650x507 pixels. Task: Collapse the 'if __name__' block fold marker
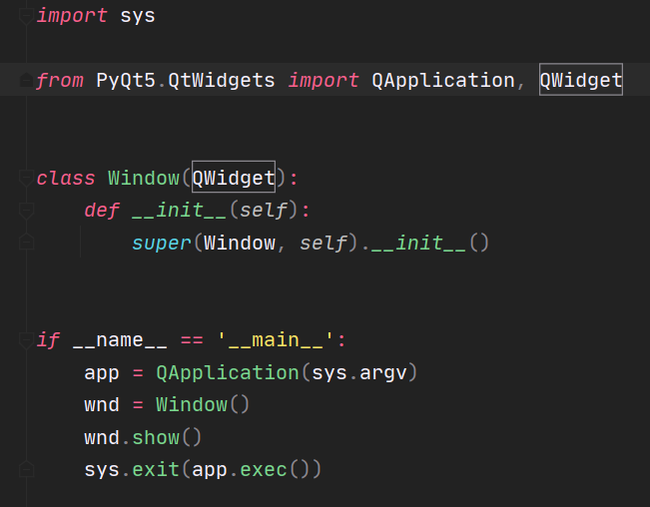(x=26, y=340)
